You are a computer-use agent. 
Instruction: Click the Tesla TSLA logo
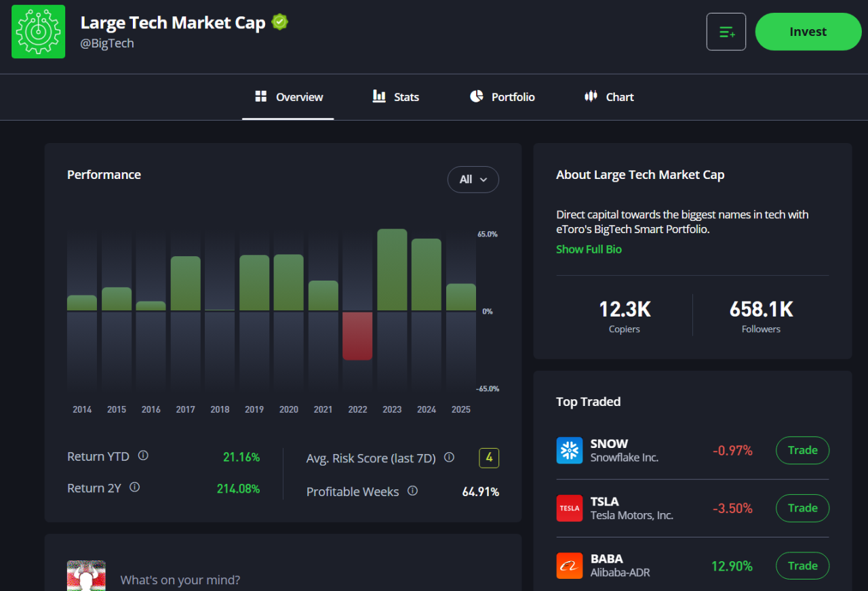[570, 508]
